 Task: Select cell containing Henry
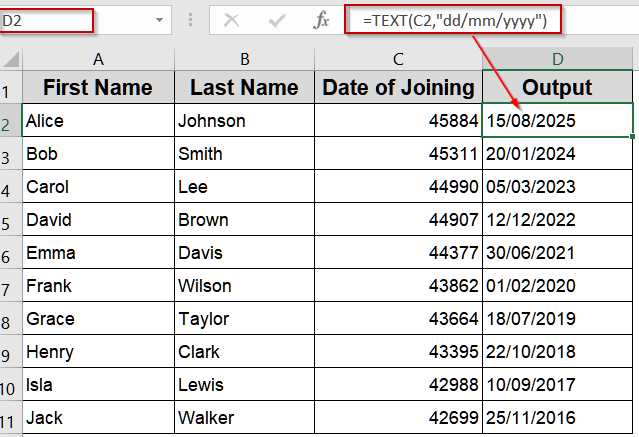[x=98, y=351]
